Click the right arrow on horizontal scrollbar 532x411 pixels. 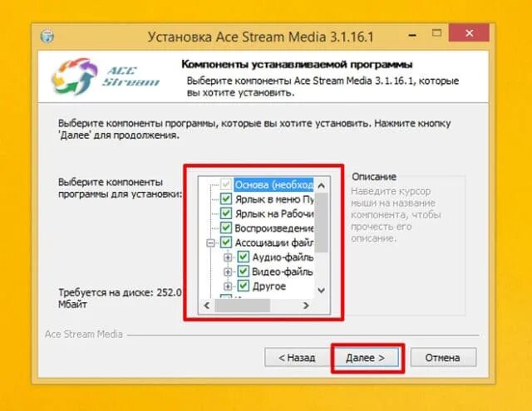[x=306, y=306]
